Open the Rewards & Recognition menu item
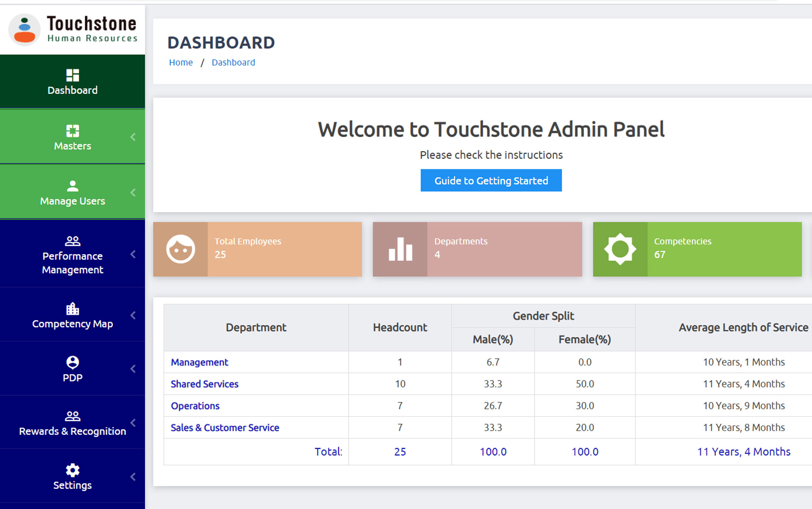This screenshot has height=509, width=812. 72,431
